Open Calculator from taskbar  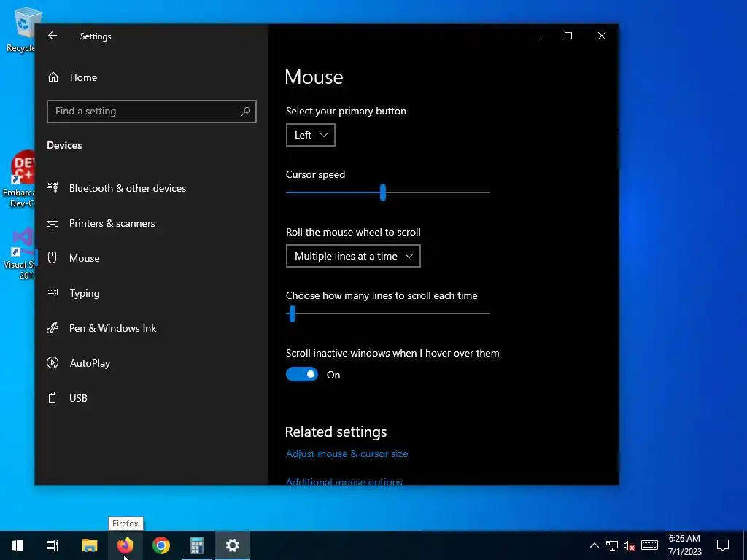tap(197, 545)
